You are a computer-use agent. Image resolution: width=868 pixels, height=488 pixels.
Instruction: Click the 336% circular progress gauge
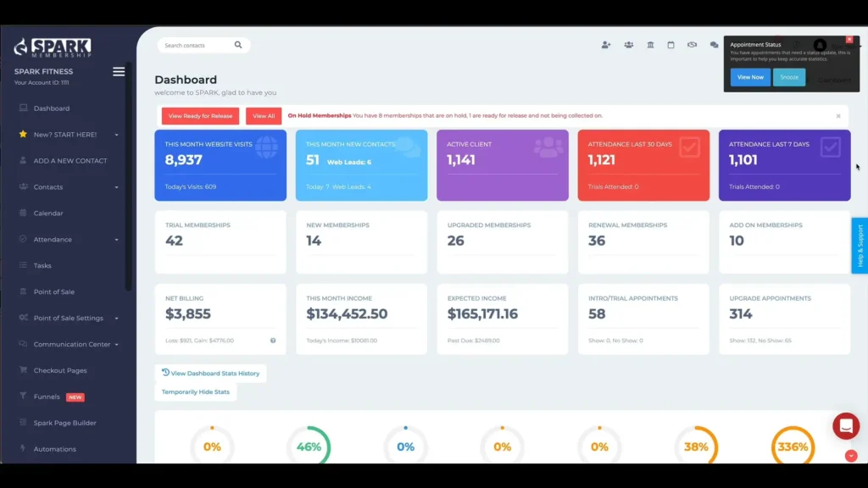pos(793,446)
